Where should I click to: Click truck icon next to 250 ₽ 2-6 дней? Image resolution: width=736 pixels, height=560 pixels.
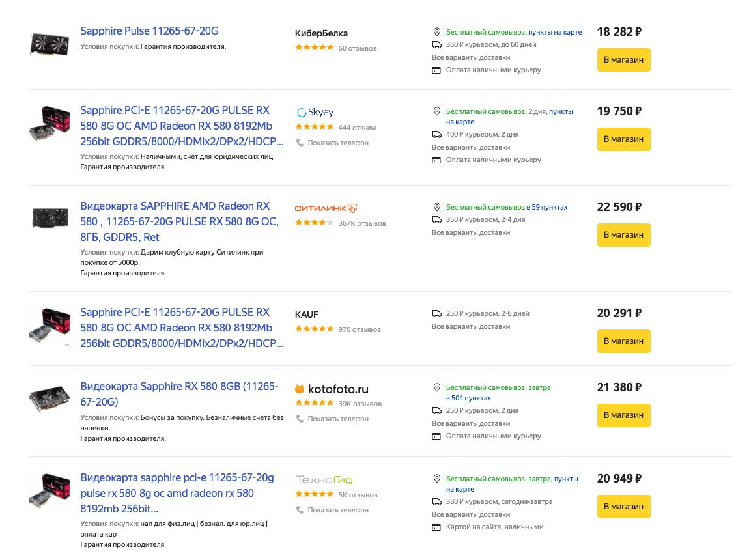pyautogui.click(x=436, y=313)
